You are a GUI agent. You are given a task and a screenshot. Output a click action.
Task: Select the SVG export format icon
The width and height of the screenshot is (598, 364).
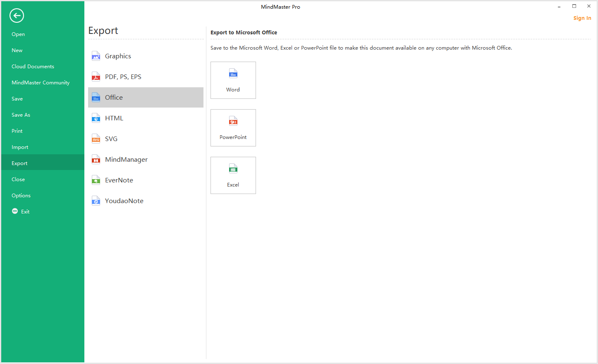pyautogui.click(x=96, y=139)
